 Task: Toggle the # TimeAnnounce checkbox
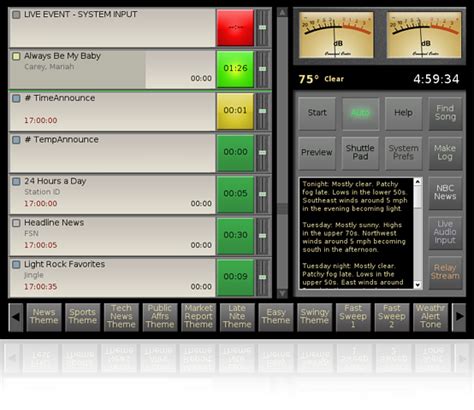tap(16, 98)
